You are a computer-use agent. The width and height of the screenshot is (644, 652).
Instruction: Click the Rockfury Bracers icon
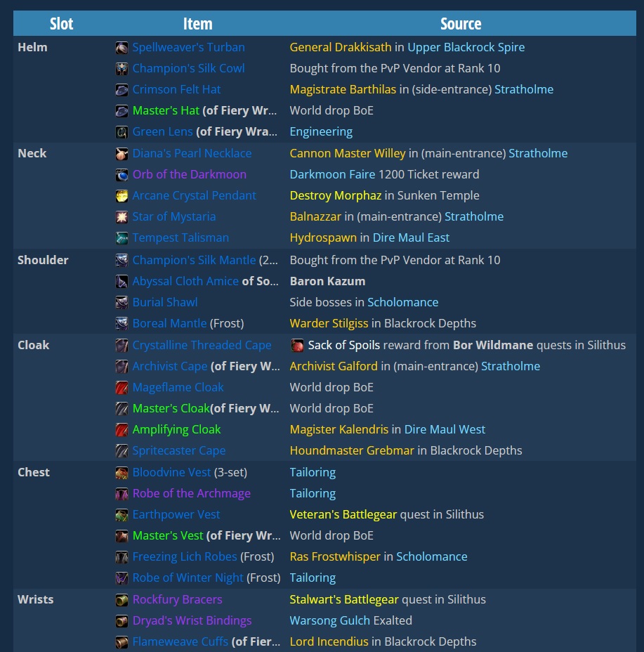pyautogui.click(x=121, y=600)
